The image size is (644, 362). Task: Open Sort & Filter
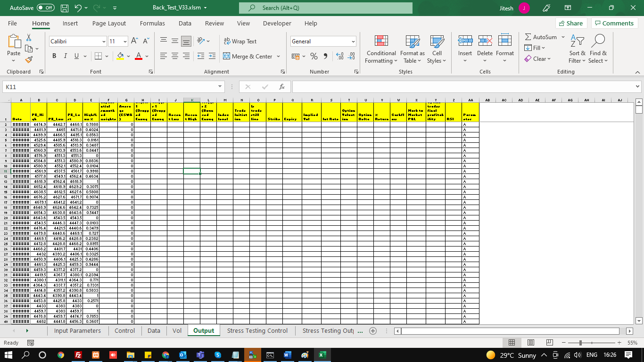[577, 49]
